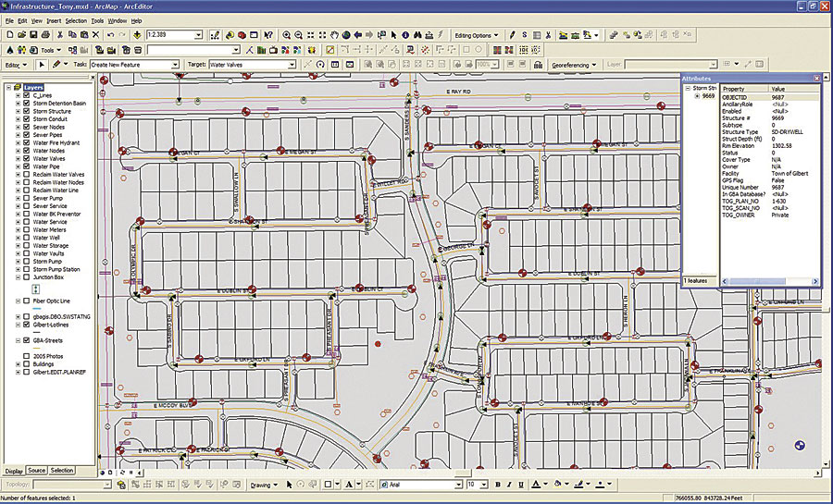This screenshot has width=833, height=504.
Task: Uncheck the C_Lines layer checkbox
Action: point(27,95)
